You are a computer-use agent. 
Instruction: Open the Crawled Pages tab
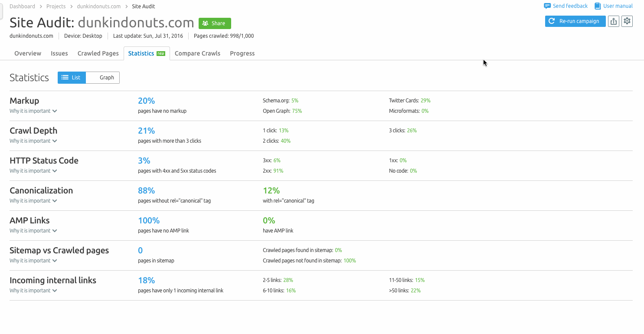pyautogui.click(x=98, y=53)
